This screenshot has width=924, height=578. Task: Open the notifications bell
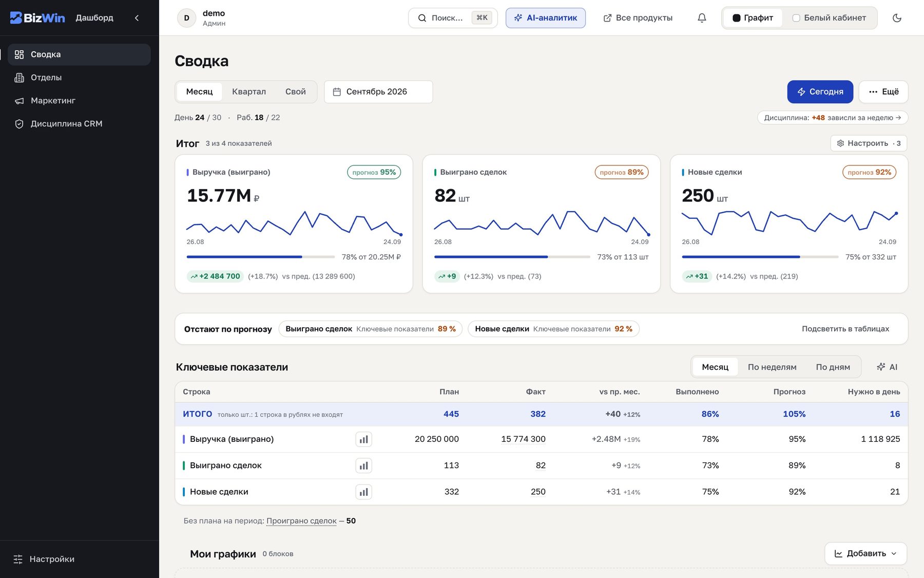(x=702, y=18)
